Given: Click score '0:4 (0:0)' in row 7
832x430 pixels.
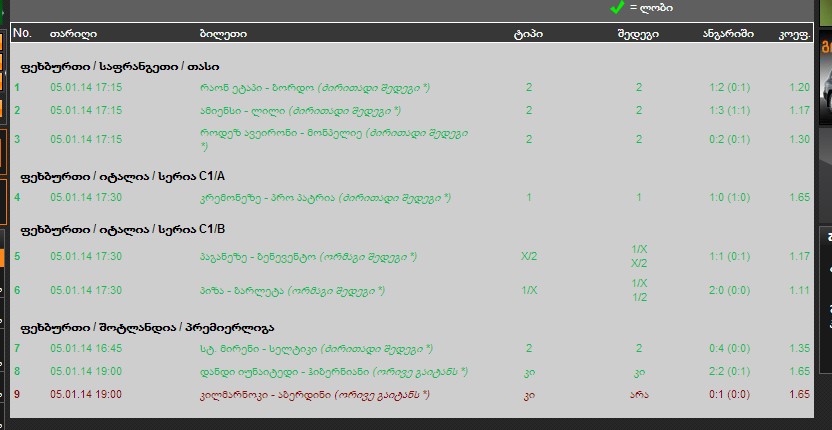Looking at the screenshot, I should coord(730,349).
